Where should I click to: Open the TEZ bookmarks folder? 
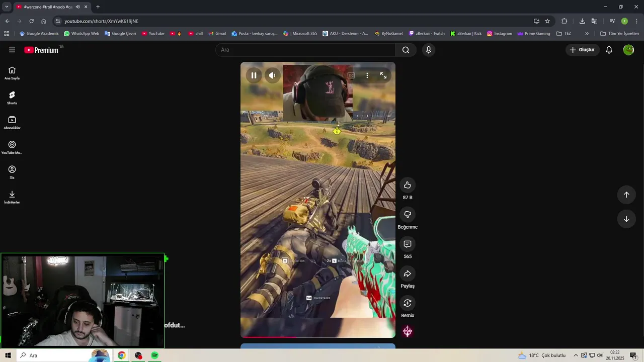click(563, 34)
